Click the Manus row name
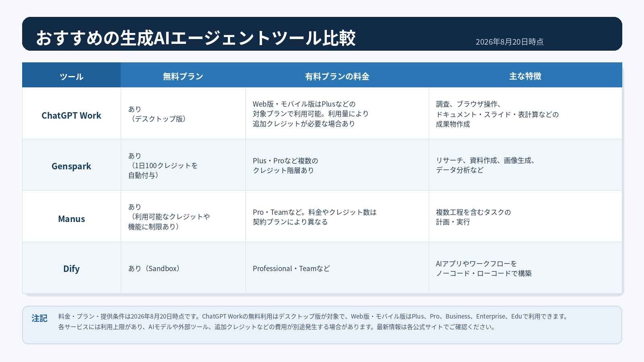Screen dimensions: 644x362 tap(72, 219)
